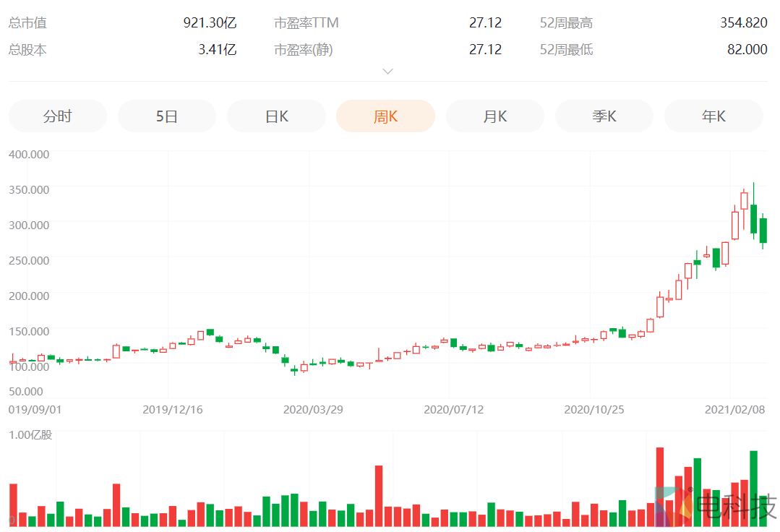Select the 5日 five-day chart tab
The width and height of the screenshot is (780, 532).
(x=167, y=116)
